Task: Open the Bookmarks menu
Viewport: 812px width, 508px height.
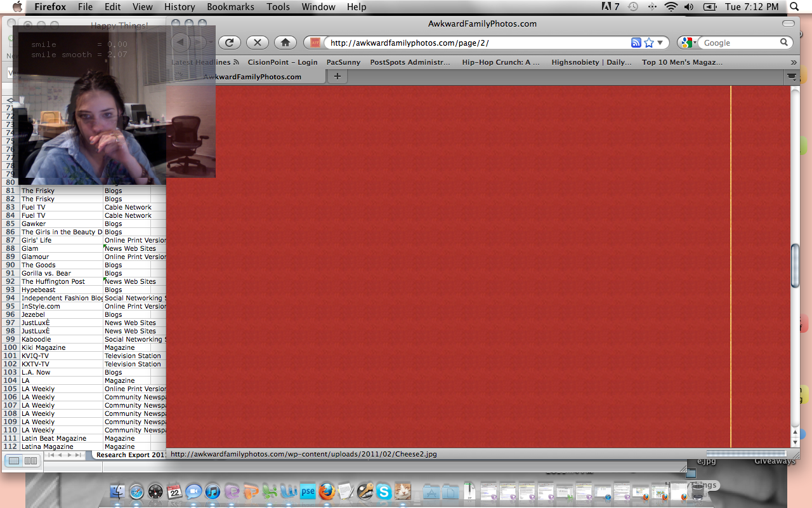Action: tap(230, 7)
